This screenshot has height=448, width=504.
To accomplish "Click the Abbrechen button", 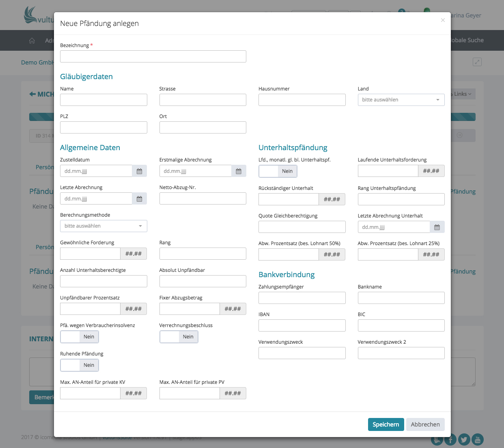I will pos(425,424).
